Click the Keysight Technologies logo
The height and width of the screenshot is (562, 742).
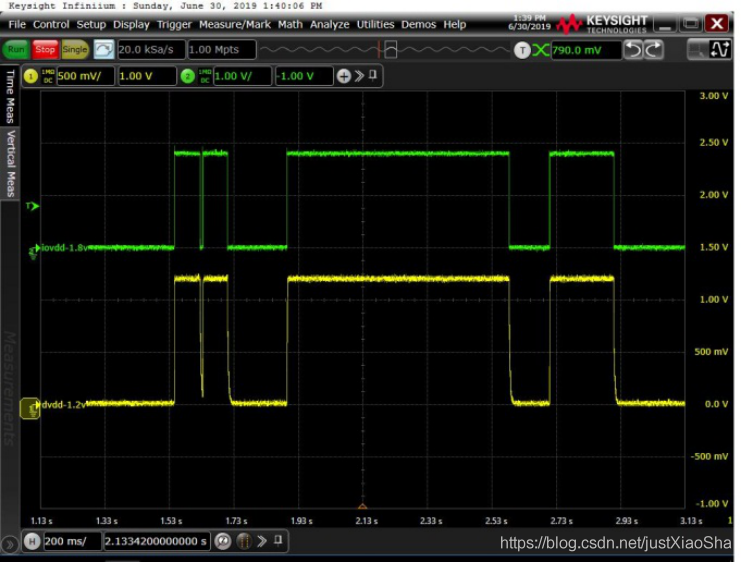click(602, 24)
